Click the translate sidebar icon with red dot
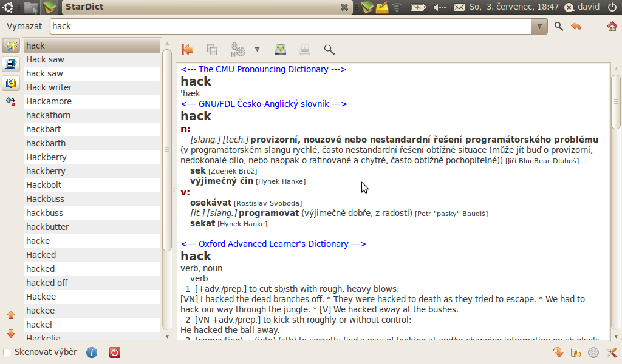 pyautogui.click(x=11, y=101)
